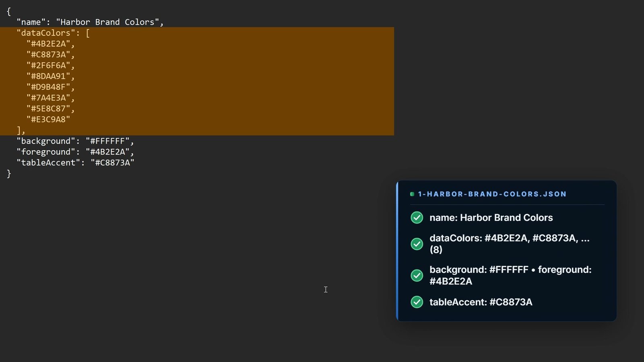644x362 pixels.
Task: Click the card line "background: #FFFFFF • foreground: #4B2E2A"
Action: (x=510, y=276)
